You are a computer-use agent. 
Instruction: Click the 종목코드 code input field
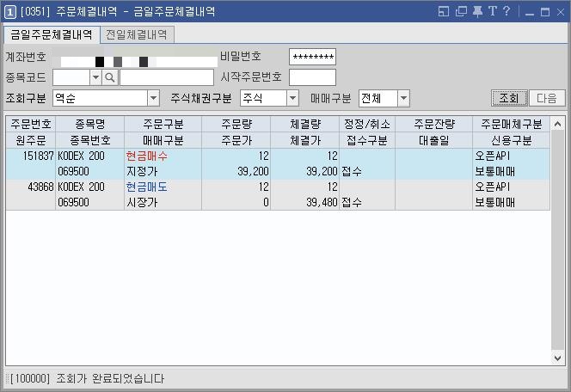click(x=71, y=77)
